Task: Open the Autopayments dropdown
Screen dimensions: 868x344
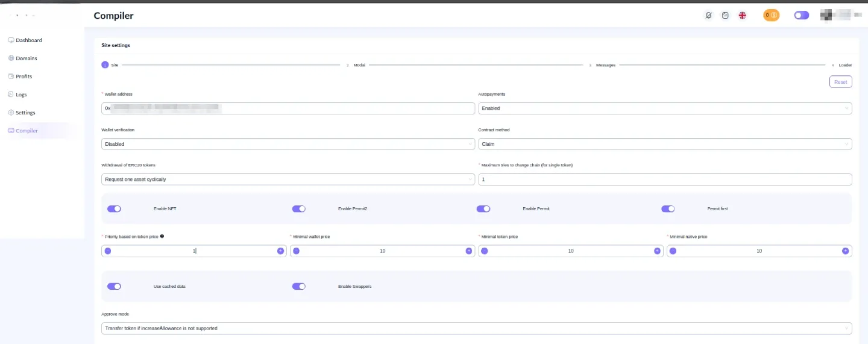Action: [665, 108]
